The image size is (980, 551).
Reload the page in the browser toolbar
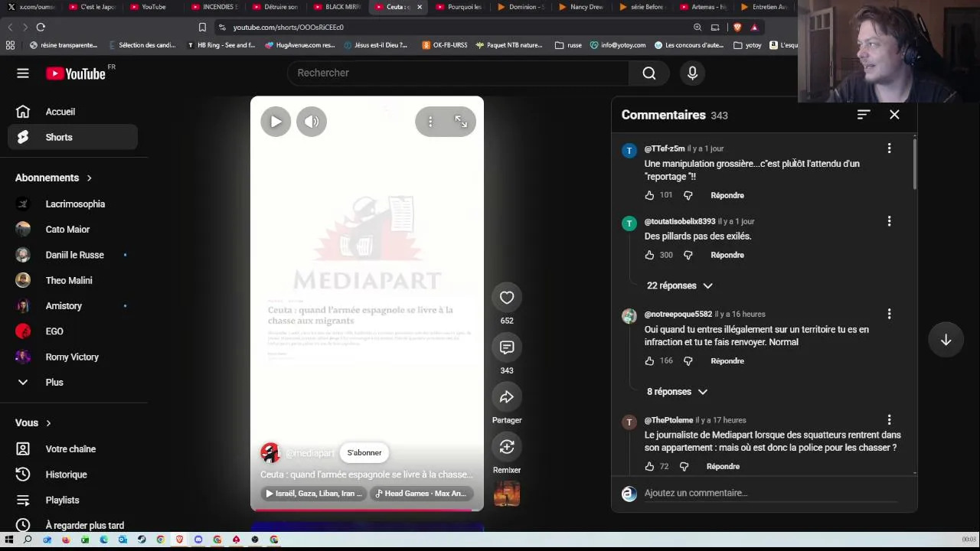(x=41, y=28)
